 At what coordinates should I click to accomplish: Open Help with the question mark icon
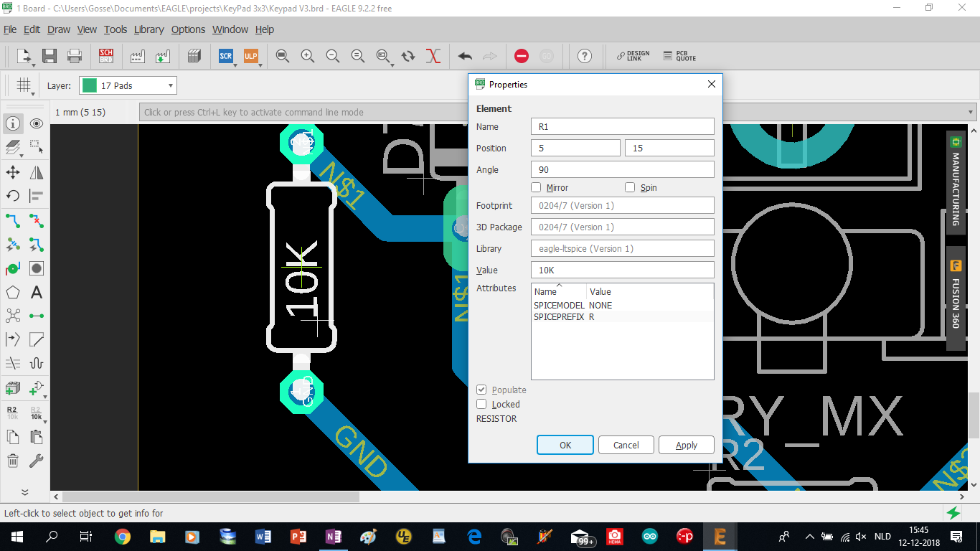[x=585, y=56]
